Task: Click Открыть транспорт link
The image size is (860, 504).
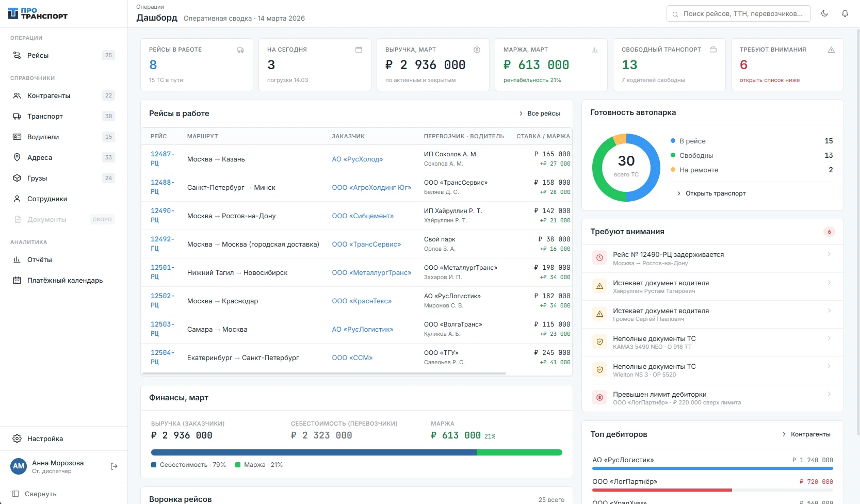Action: click(711, 193)
